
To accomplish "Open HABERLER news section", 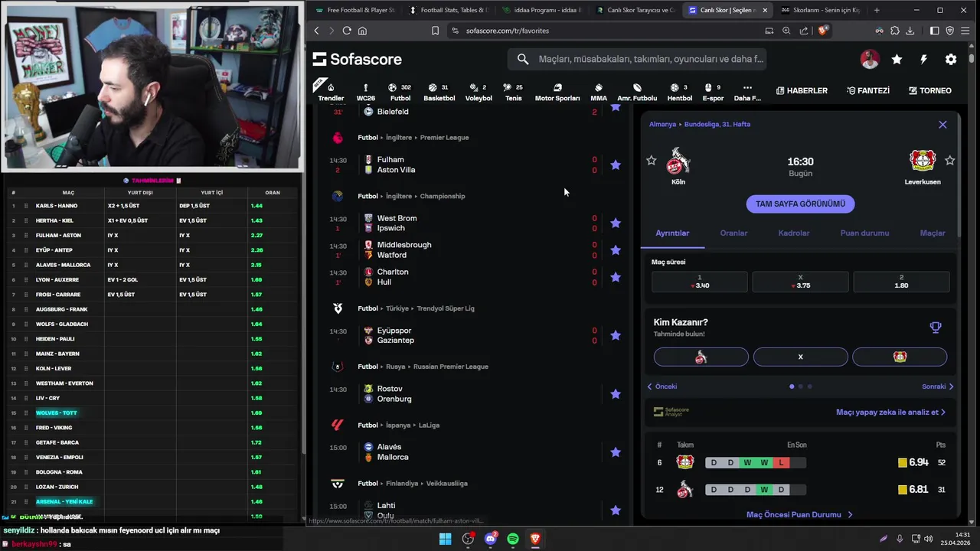I will click(802, 90).
